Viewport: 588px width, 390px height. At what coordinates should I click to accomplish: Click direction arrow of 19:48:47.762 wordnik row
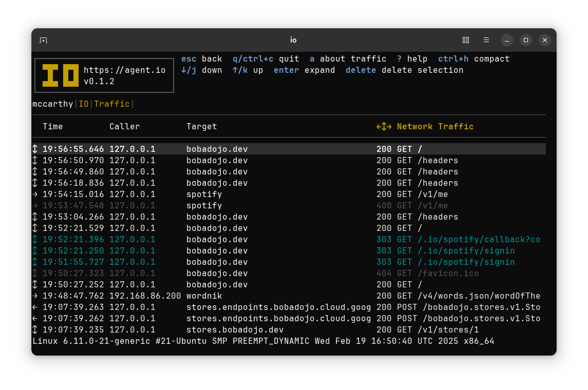(x=35, y=296)
